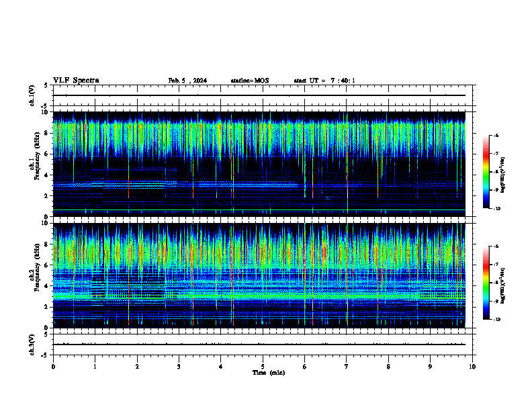The height and width of the screenshot is (411, 532).
Task: Click the ch.3 voltage waveform trace
Action: pos(259,345)
